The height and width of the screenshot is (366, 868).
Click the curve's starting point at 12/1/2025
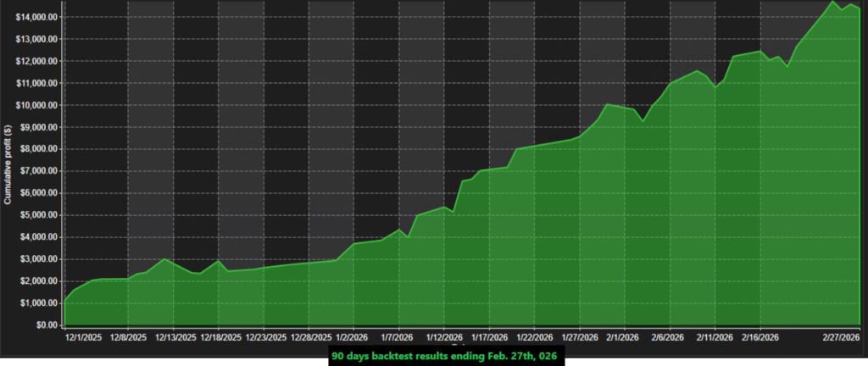pos(65,301)
